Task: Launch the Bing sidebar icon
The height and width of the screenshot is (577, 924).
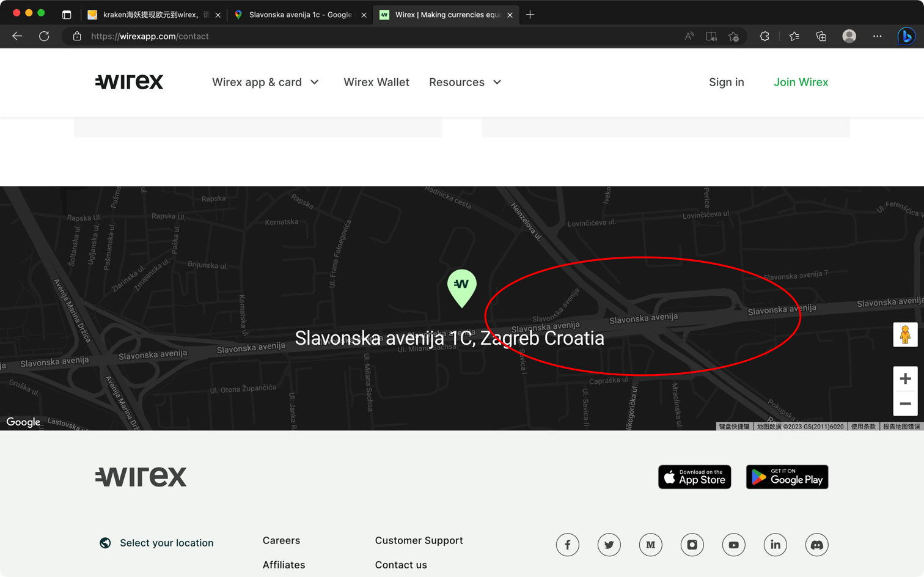Action: coord(906,36)
